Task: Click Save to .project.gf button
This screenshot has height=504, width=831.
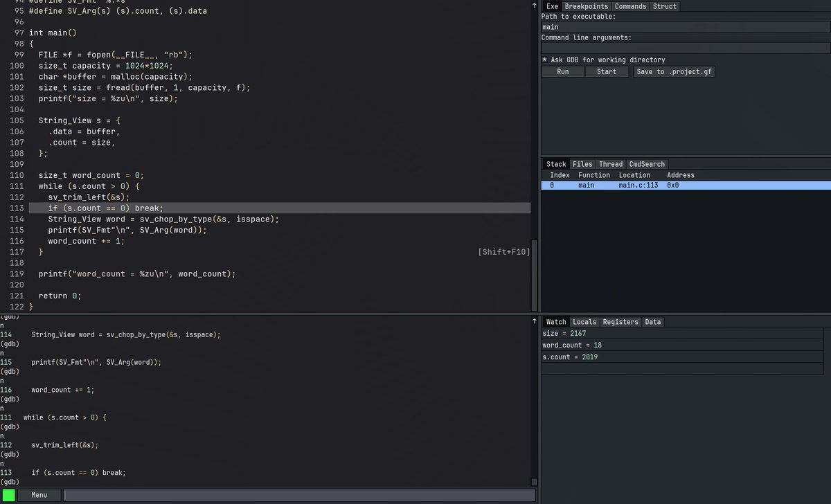Action: point(674,72)
